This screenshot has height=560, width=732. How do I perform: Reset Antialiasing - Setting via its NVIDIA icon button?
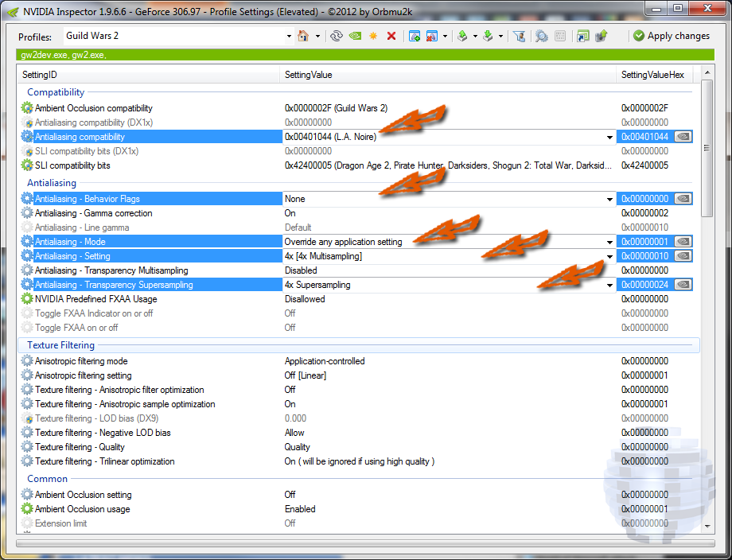pyautogui.click(x=683, y=255)
